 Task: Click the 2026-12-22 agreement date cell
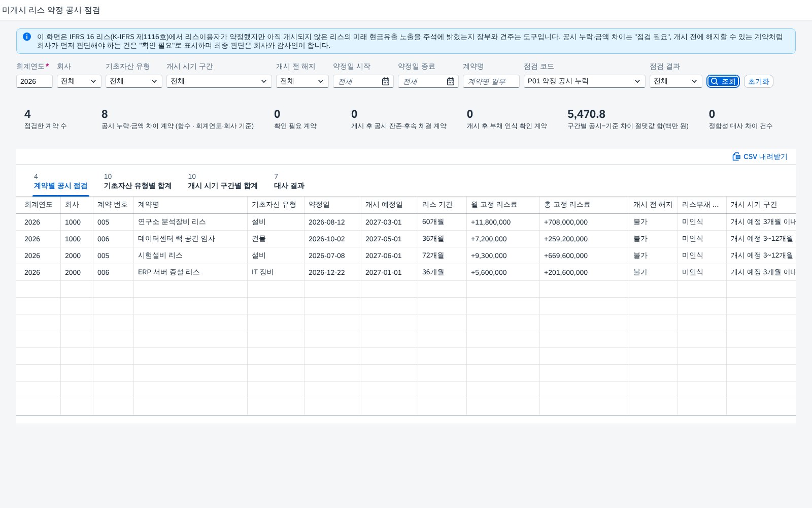[x=332, y=272]
